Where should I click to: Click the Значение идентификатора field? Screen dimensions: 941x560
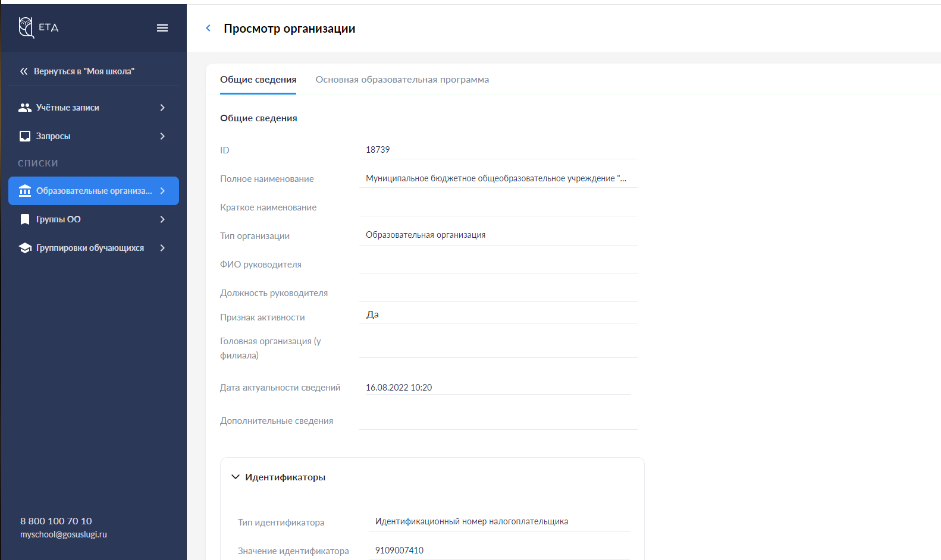tap(499, 550)
